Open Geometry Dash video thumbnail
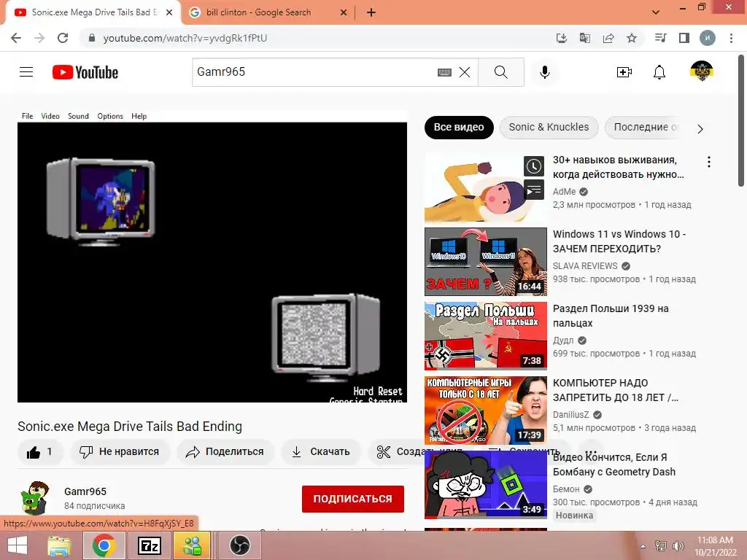 485,485
